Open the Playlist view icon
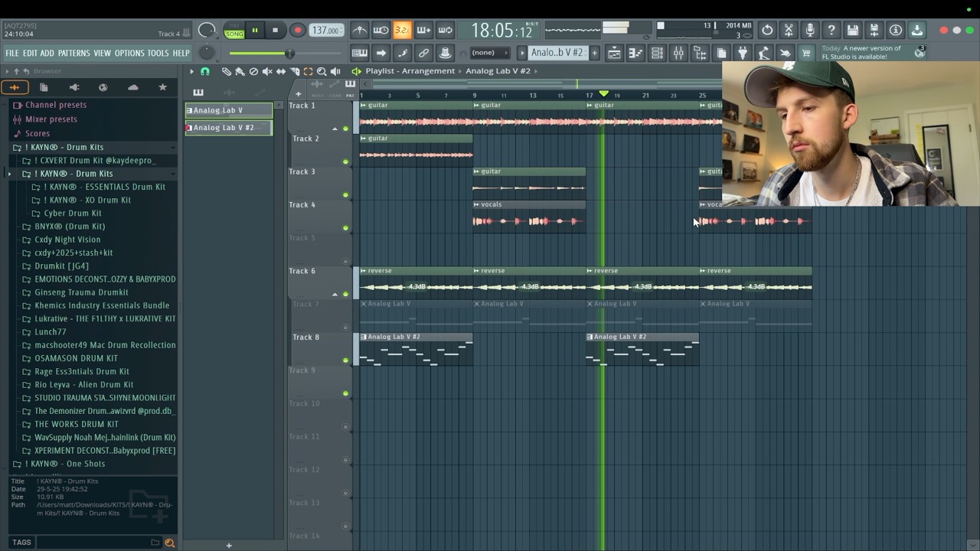Viewport: 980px width, 551px height. point(614,53)
